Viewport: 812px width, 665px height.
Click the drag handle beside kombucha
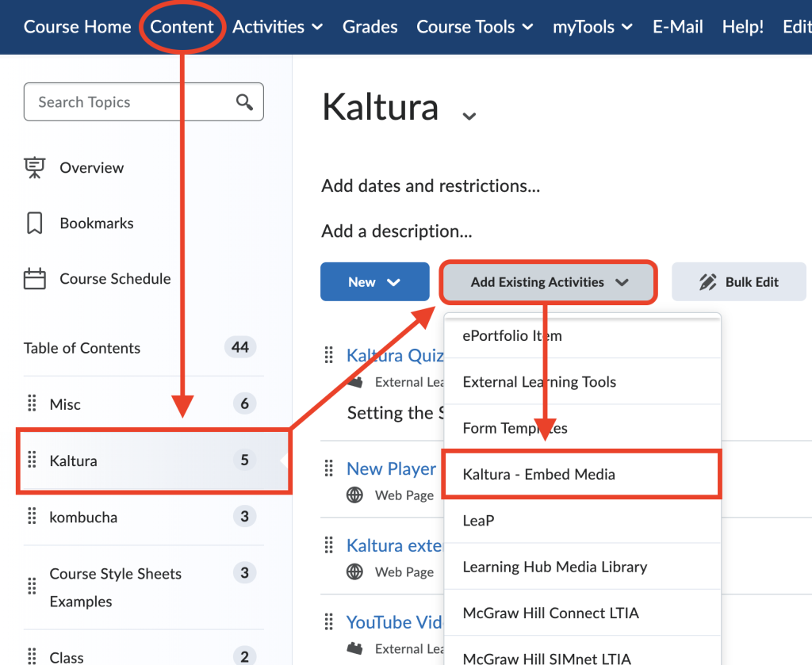click(32, 516)
